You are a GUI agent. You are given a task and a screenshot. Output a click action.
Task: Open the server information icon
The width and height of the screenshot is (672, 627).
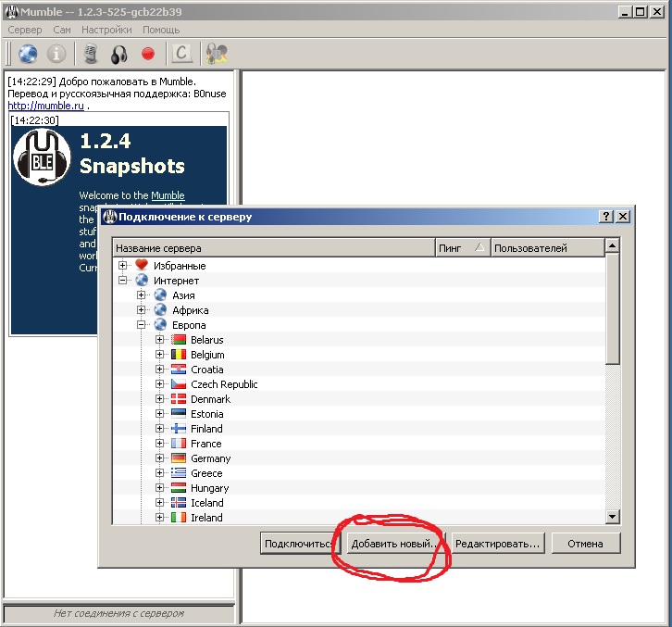56,54
